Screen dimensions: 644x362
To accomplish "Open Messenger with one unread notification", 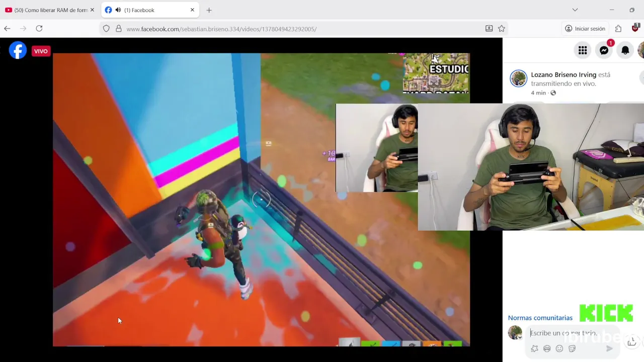I will [604, 50].
